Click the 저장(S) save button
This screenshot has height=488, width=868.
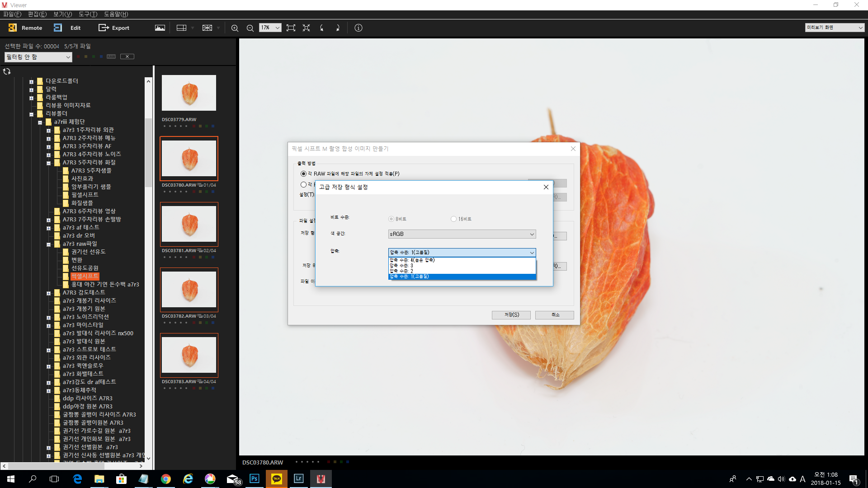pyautogui.click(x=511, y=315)
